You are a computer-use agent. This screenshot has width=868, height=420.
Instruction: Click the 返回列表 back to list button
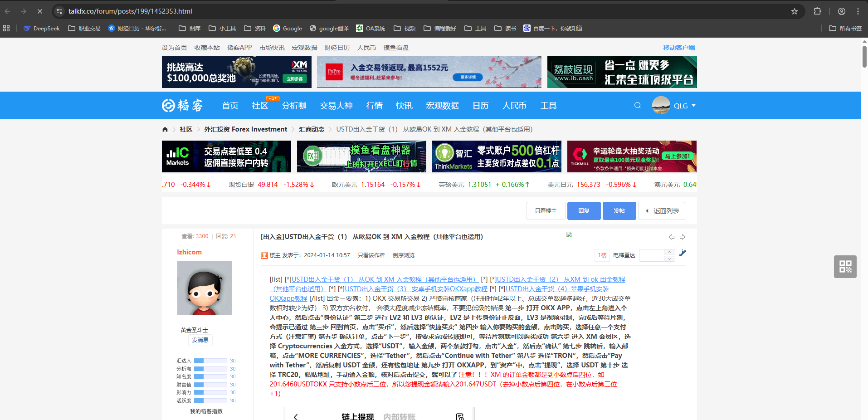point(661,211)
